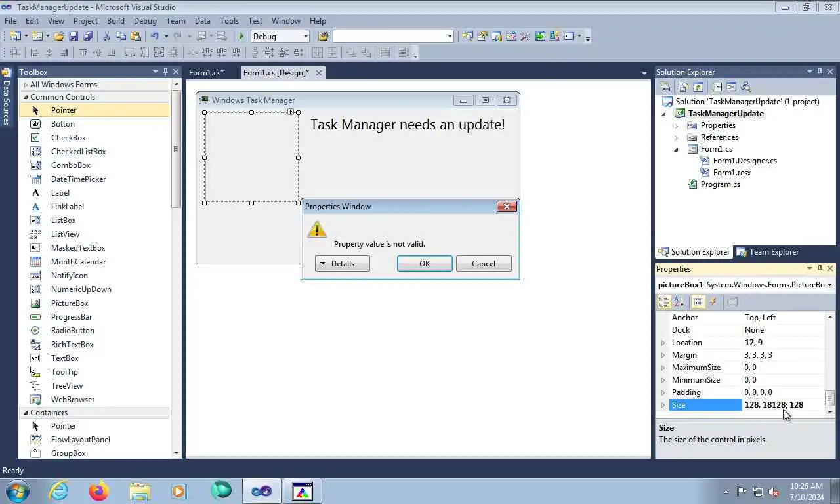This screenshot has height=504, width=840.
Task: Click the Size property value field
Action: (784, 405)
